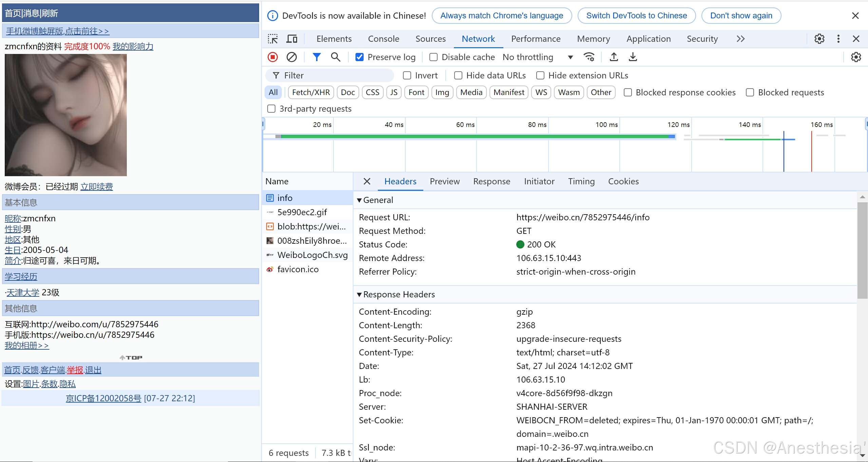
Task: Open the 天津大学 link
Action: click(x=23, y=293)
